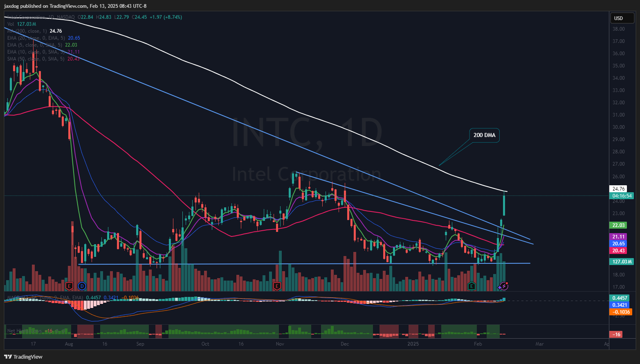Click the purple 21.11 price axis tag
640x364 pixels.
tap(618, 237)
